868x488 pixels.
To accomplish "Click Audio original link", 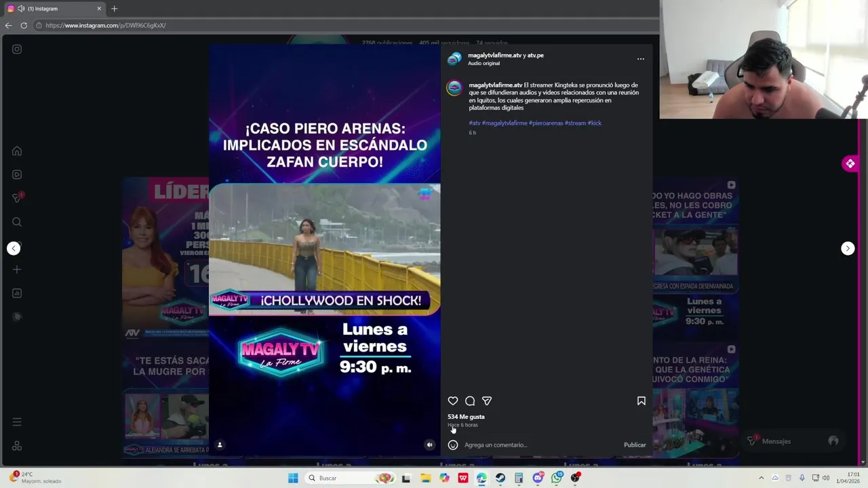I will (484, 63).
